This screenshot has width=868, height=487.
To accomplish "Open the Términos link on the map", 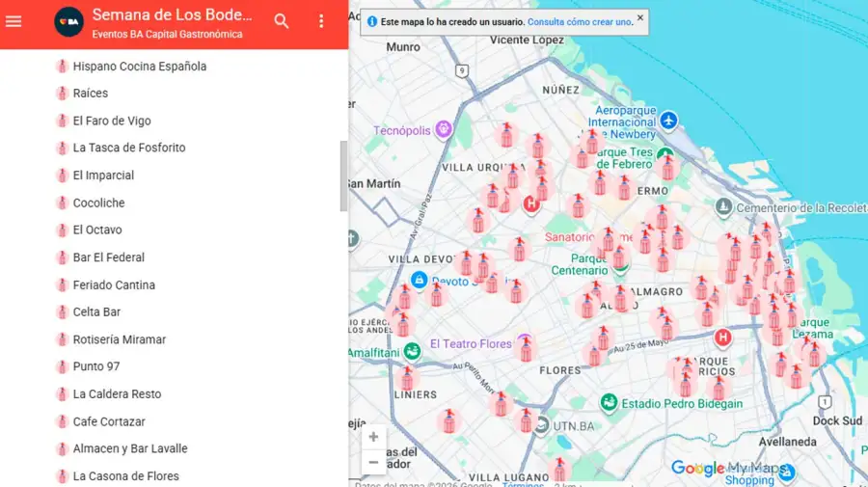I will tap(523, 484).
